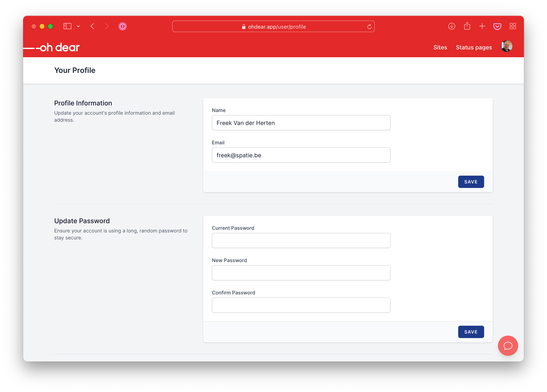Expand the sidebar tab group dropdown arrow

[78, 26]
